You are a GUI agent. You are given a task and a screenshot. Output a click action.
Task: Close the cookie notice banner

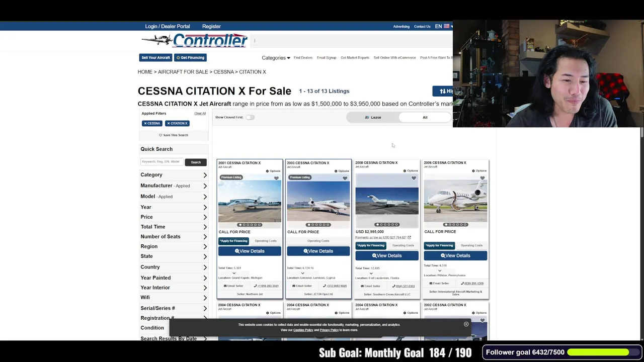pos(466,324)
